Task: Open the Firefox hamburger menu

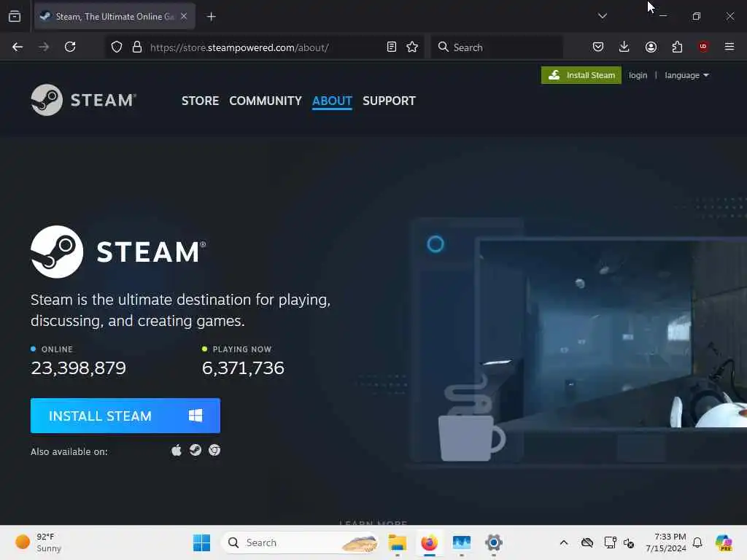Action: tap(729, 47)
